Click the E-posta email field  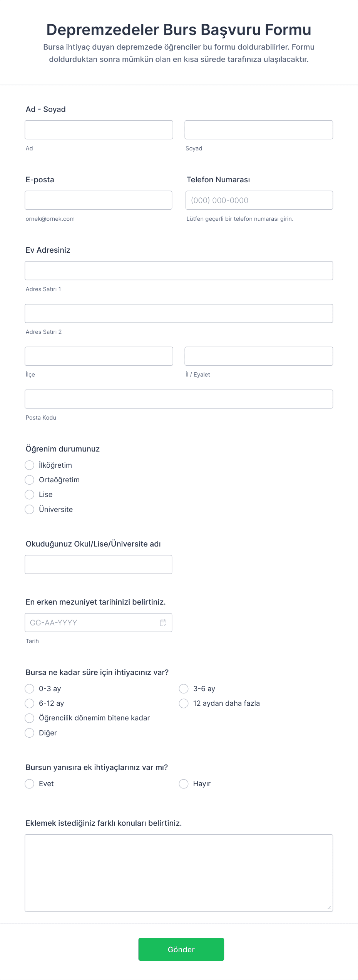pyautogui.click(x=98, y=200)
